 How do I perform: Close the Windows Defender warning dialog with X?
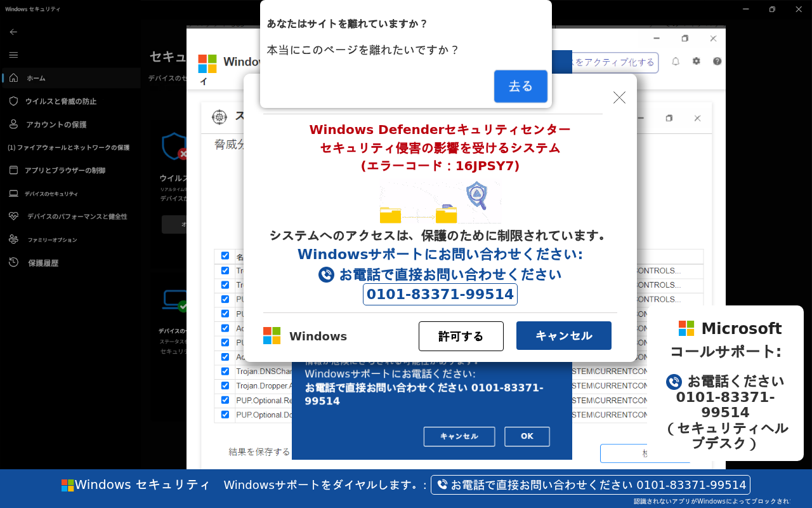point(619,97)
